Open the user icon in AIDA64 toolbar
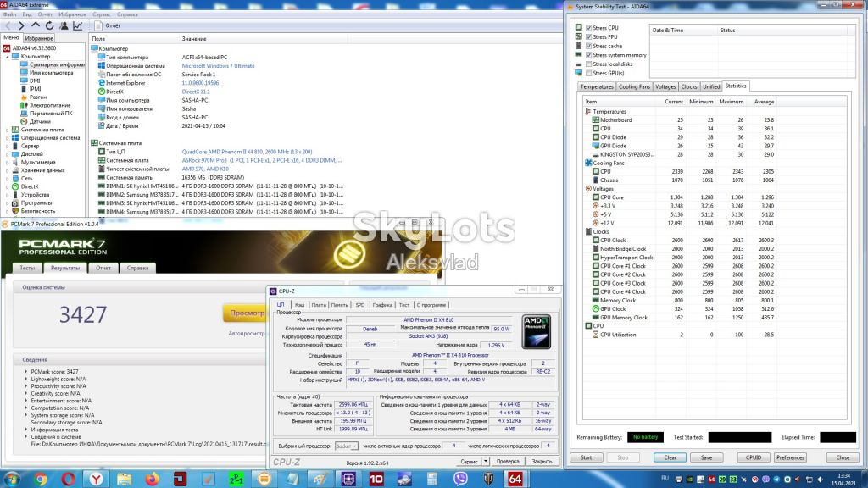Viewport: 868px width, 488px height. coord(64,25)
